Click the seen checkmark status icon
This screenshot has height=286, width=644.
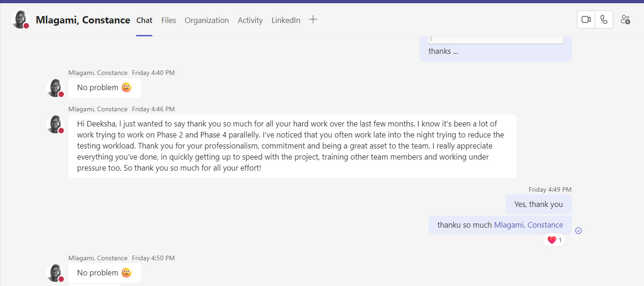click(579, 231)
